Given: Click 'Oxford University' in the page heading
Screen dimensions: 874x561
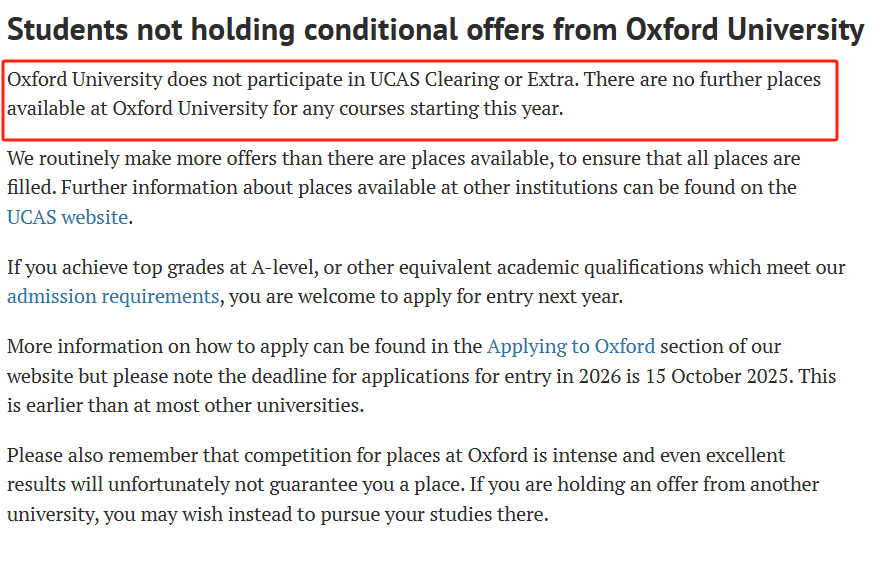Looking at the screenshot, I should pyautogui.click(x=745, y=30).
